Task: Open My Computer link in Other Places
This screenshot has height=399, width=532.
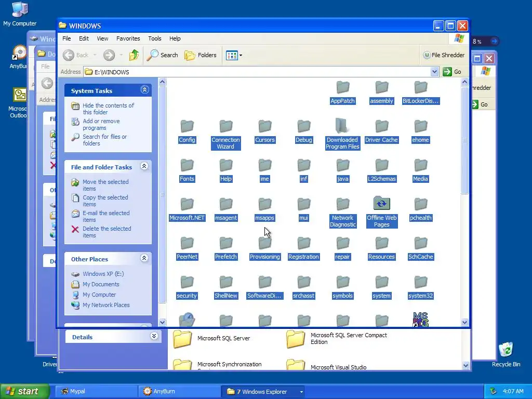Action: pos(99,295)
